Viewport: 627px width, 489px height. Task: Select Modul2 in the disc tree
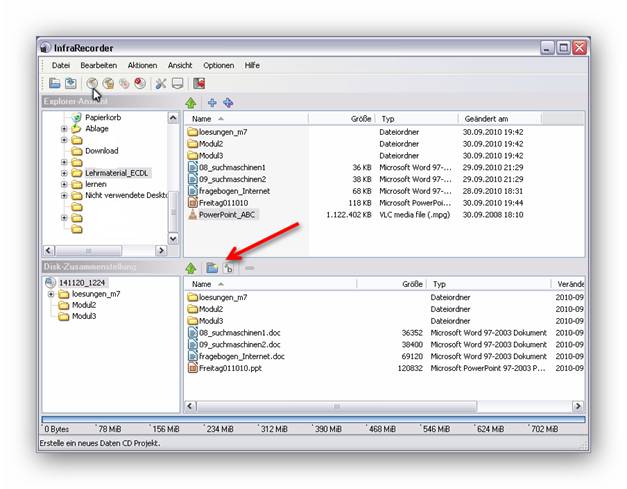pyautogui.click(x=84, y=305)
